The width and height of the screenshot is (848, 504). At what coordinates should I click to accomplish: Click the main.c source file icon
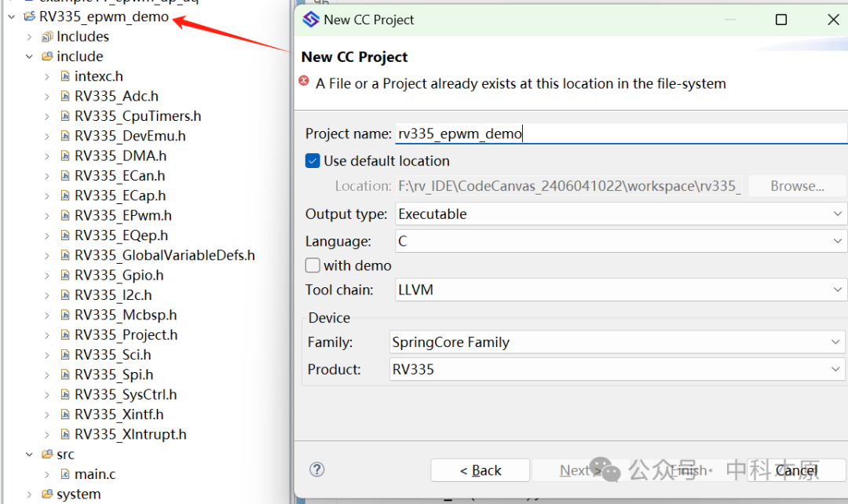coord(65,474)
